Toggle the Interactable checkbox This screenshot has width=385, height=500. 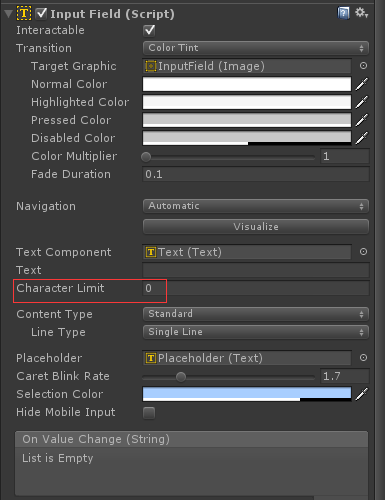pos(149,30)
